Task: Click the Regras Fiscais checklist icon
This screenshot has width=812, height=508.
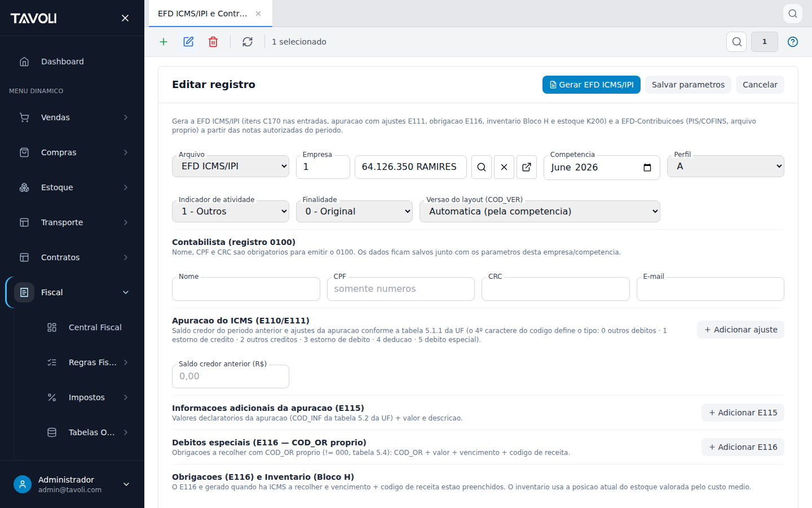Action: coord(52,362)
